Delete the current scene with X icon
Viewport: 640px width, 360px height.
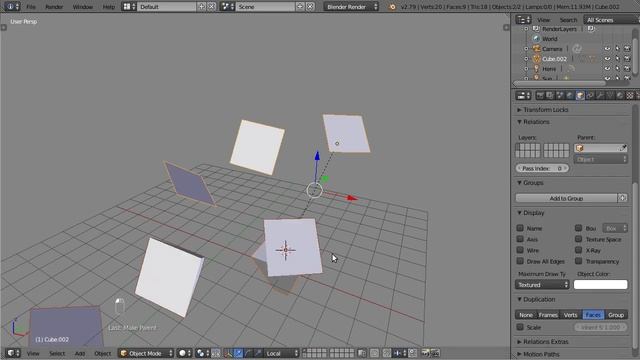pos(310,7)
